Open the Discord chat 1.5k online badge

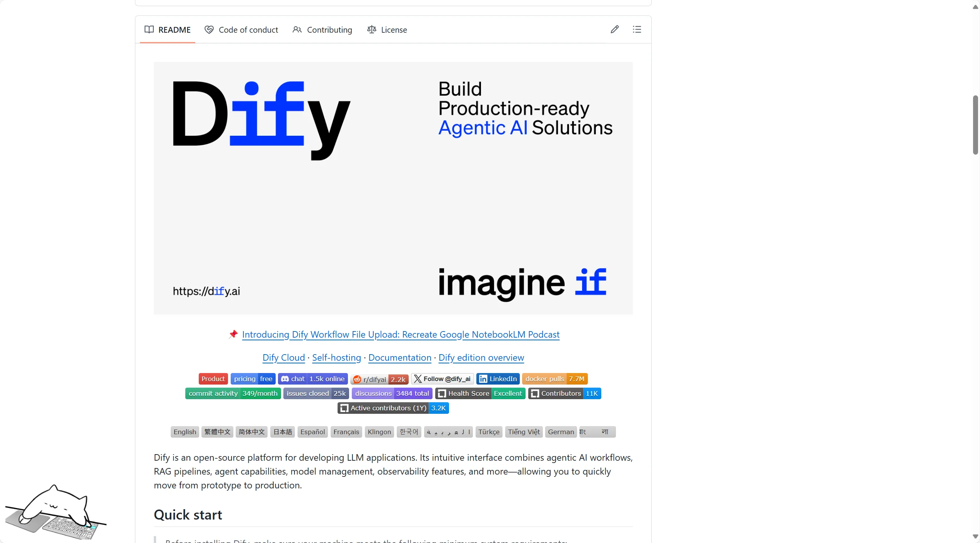click(x=313, y=379)
